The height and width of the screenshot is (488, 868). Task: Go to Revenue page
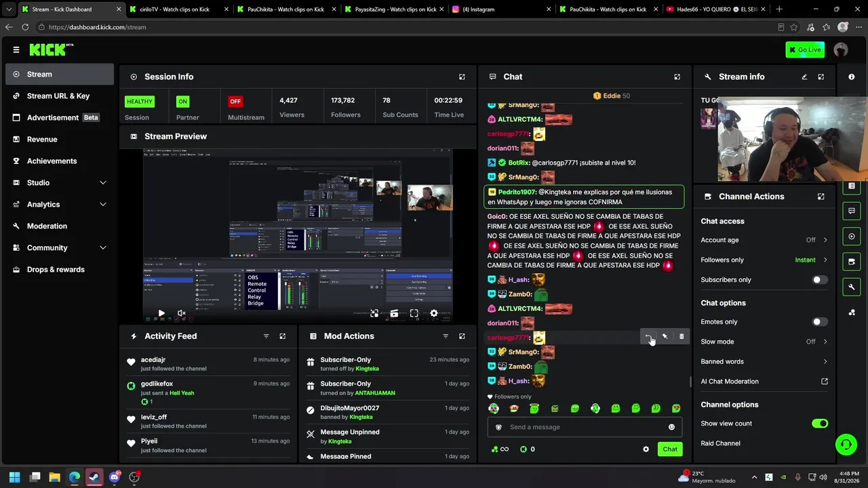coord(60,139)
